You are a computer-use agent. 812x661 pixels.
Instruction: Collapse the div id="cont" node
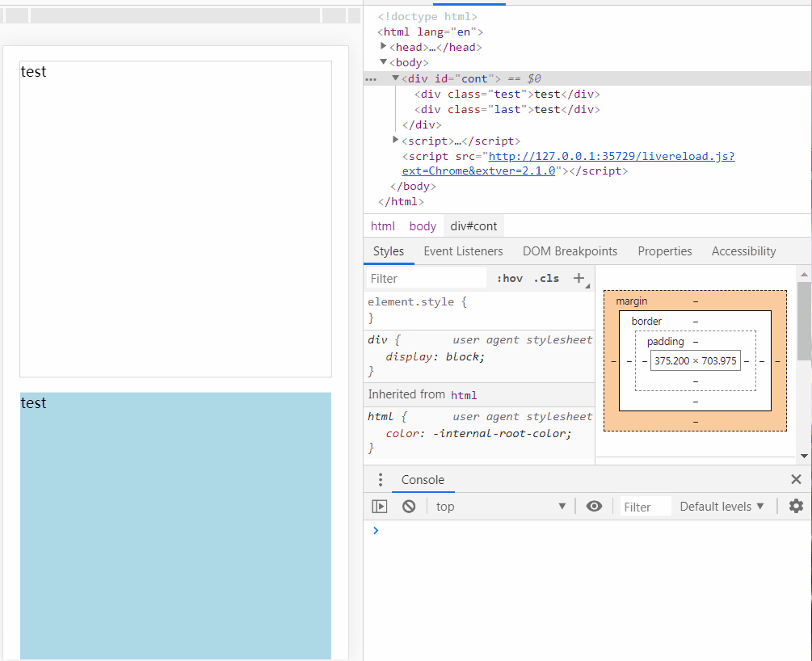tap(395, 78)
